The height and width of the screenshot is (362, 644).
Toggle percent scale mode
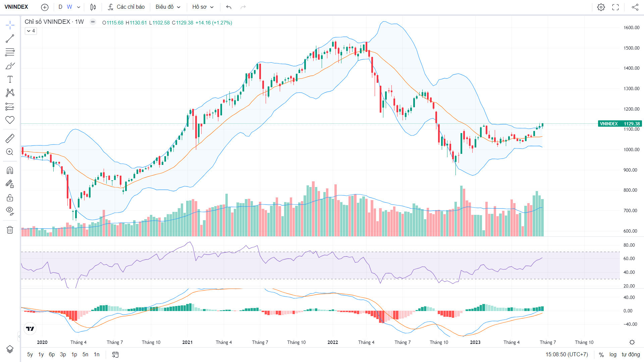point(601,355)
